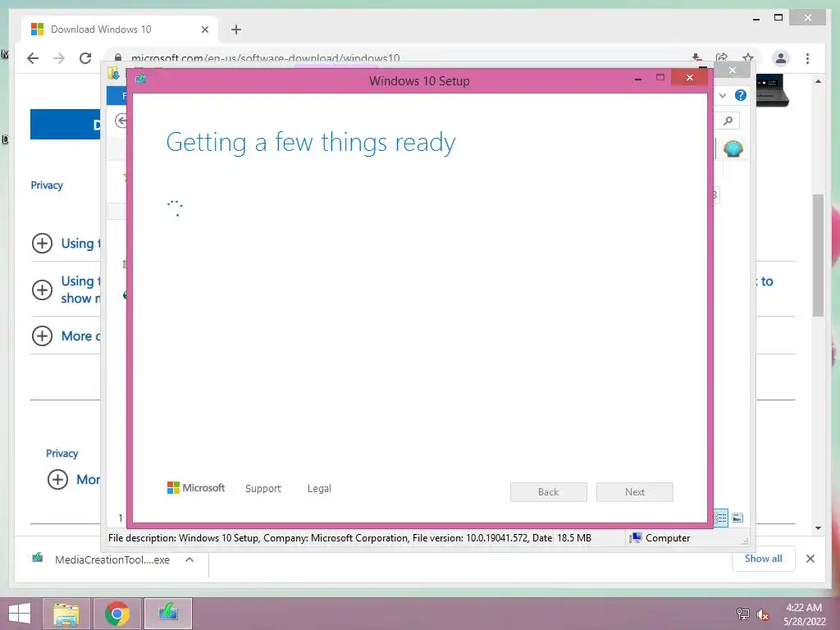The image size is (840, 630).
Task: Open Windows Start menu
Action: click(20, 613)
